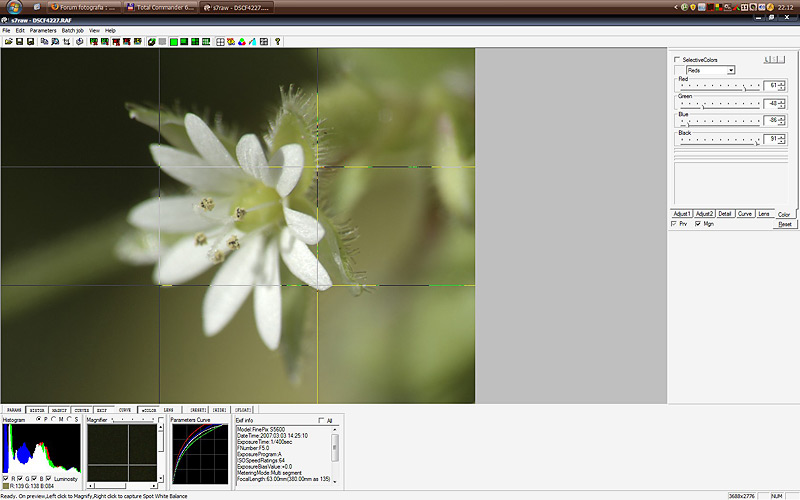Switch to Forum fotografia taskbar window
This screenshot has height=500, width=800.
(84, 7)
